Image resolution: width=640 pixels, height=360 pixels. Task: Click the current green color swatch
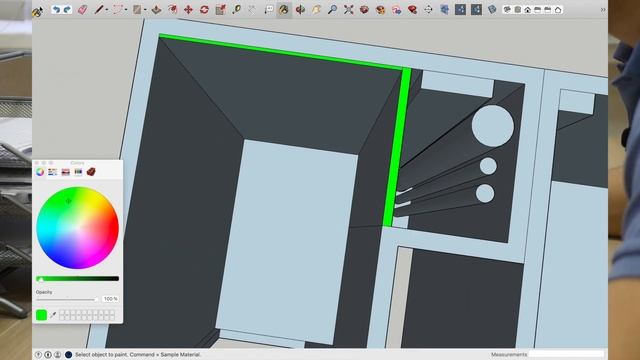pyautogui.click(x=41, y=315)
